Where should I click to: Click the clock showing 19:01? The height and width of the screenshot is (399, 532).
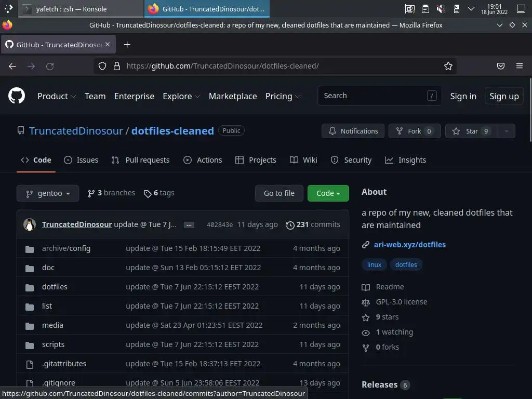(495, 9)
